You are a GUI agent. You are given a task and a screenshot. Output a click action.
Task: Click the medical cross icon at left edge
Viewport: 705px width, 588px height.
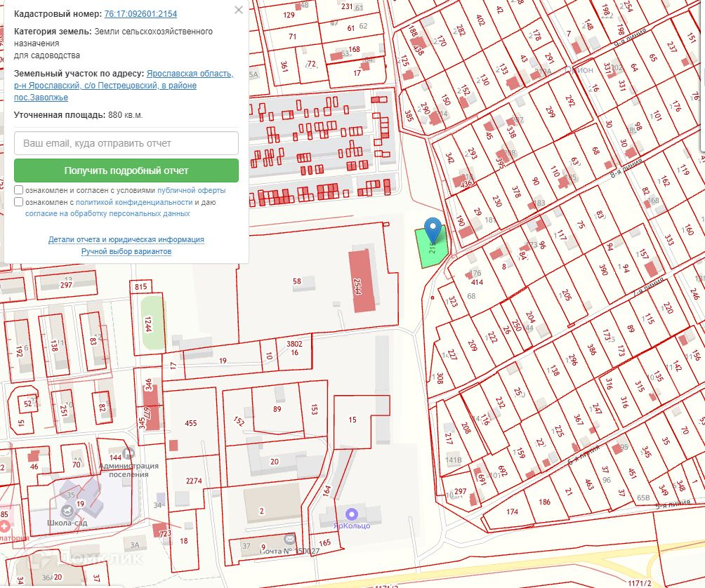(4, 526)
